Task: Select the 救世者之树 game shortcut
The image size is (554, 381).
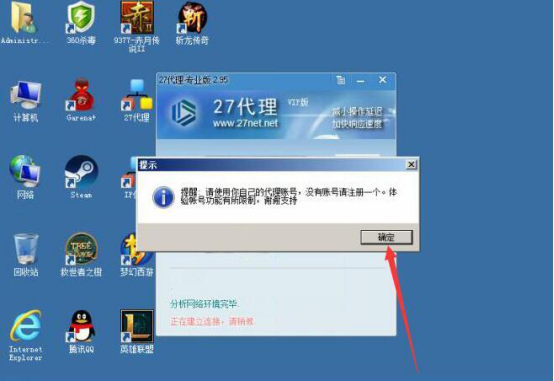Action: point(81,254)
